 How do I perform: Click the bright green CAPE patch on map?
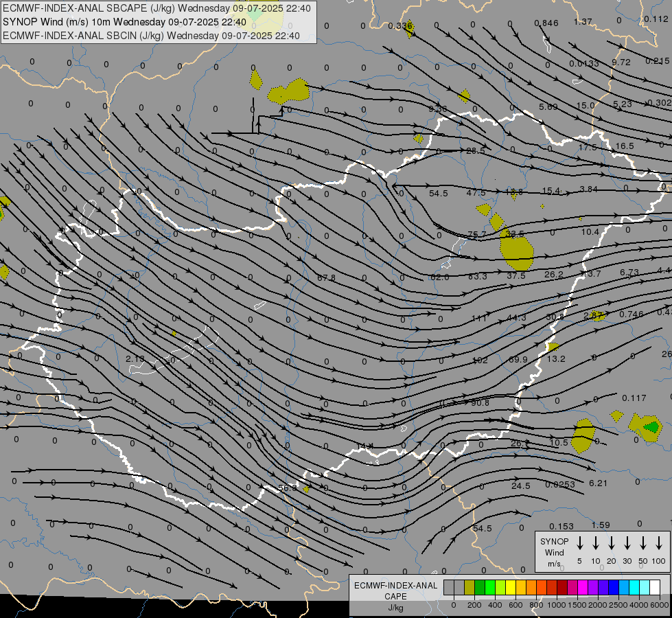click(652, 426)
